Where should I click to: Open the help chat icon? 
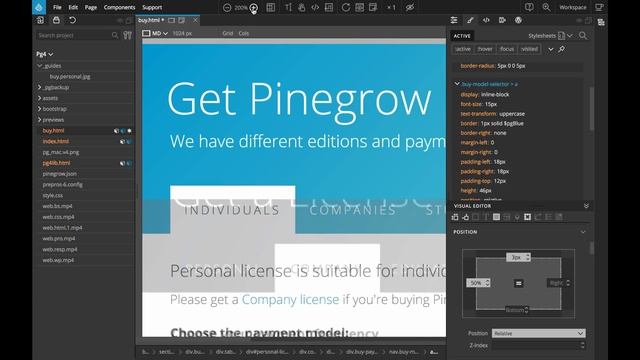(529, 7)
